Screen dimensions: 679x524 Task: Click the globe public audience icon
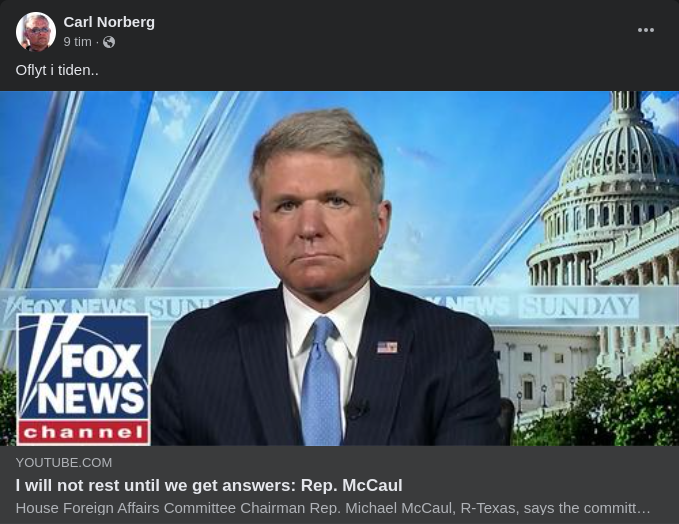coord(109,42)
